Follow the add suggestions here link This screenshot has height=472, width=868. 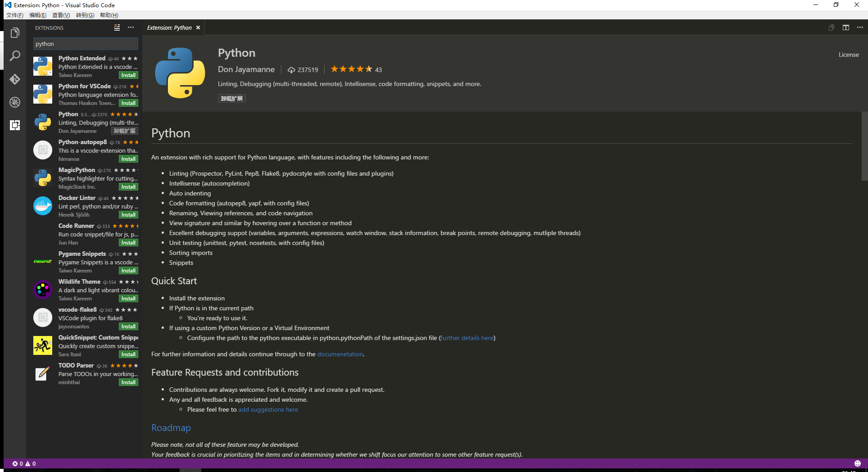coord(268,409)
